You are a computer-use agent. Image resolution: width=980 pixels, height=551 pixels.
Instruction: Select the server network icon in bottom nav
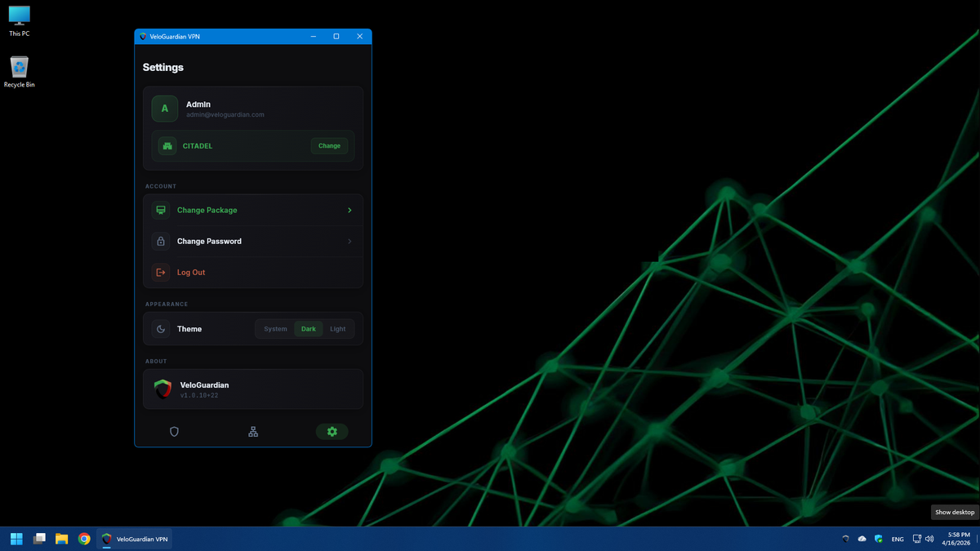(253, 431)
